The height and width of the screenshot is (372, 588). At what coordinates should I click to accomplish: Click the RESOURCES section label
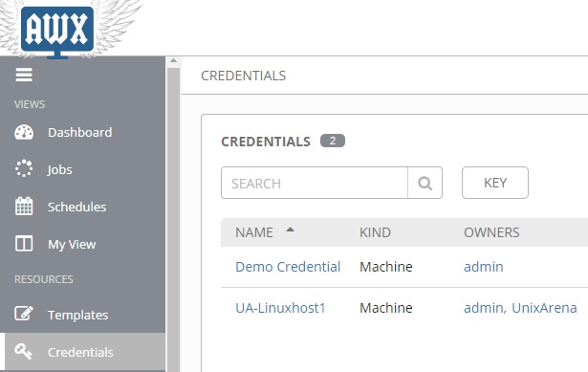tap(44, 279)
